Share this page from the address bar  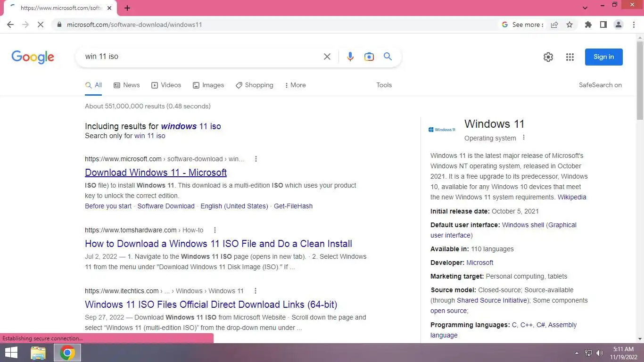point(554,25)
